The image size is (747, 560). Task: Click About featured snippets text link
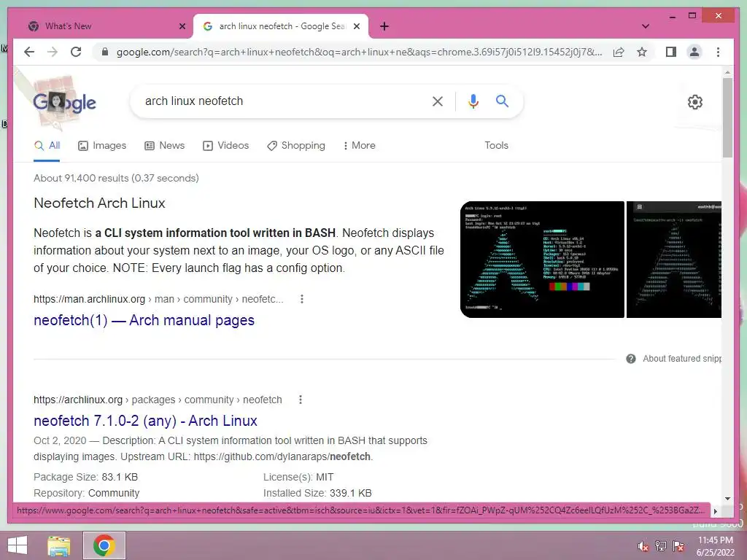[x=682, y=359]
